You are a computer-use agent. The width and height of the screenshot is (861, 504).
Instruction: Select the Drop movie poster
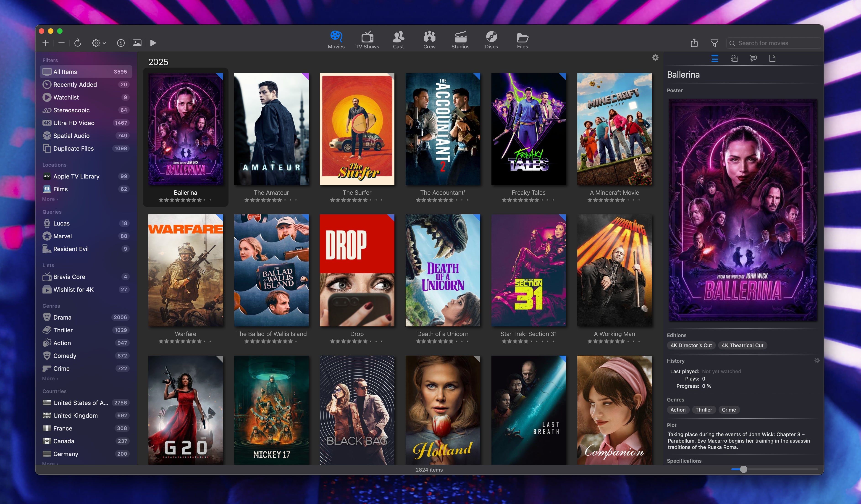click(x=357, y=270)
